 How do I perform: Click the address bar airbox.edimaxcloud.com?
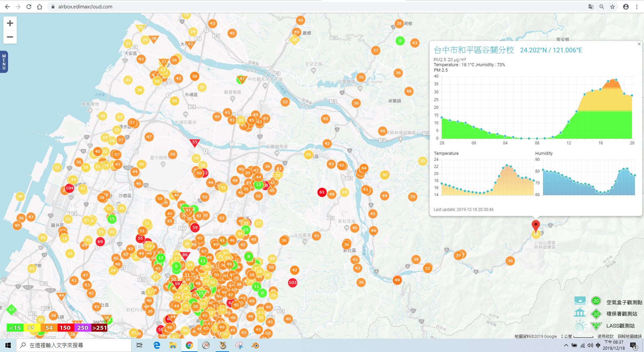[85, 7]
